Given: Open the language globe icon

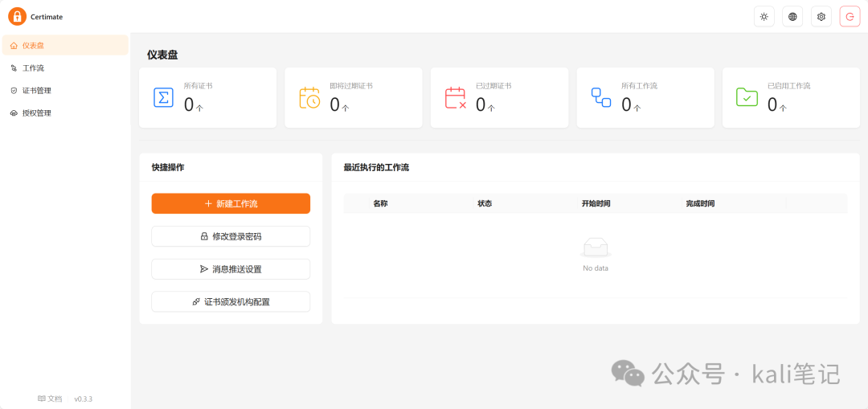Looking at the screenshot, I should pos(792,17).
